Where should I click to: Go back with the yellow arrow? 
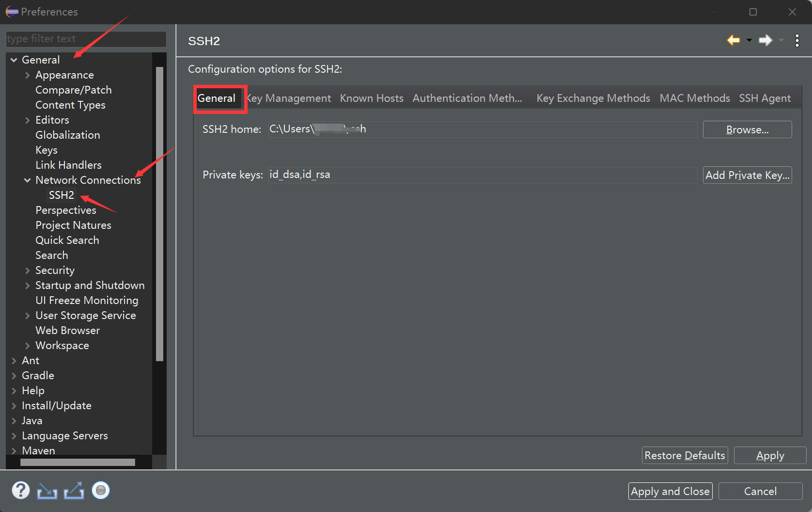(734, 40)
